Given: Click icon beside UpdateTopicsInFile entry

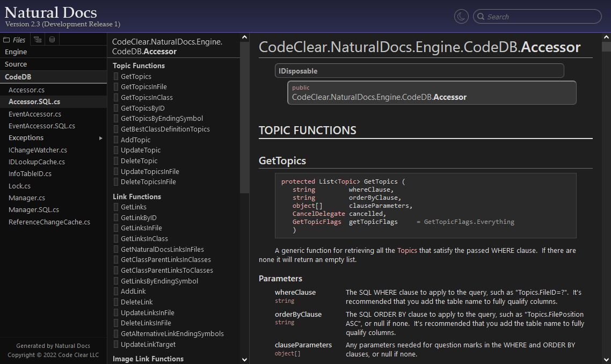Looking at the screenshot, I should pyautogui.click(x=116, y=171).
